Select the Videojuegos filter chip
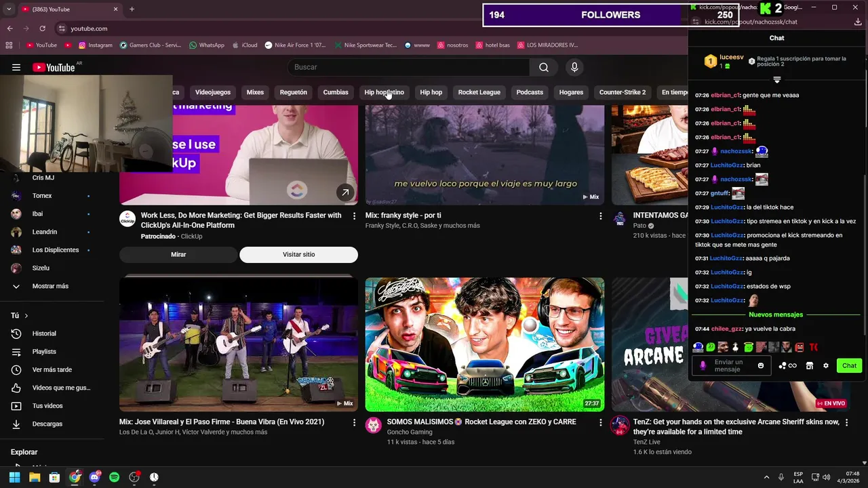Screen dimensions: 868x488 tap(213, 92)
